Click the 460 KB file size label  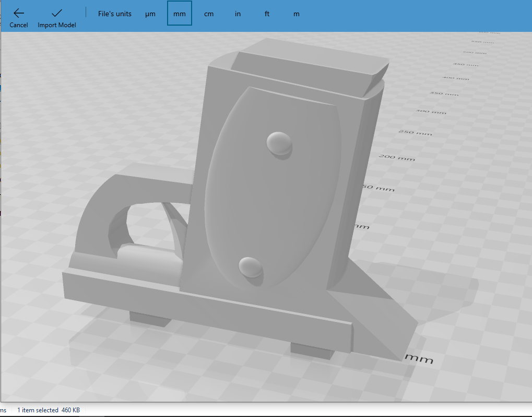pyautogui.click(x=69, y=410)
